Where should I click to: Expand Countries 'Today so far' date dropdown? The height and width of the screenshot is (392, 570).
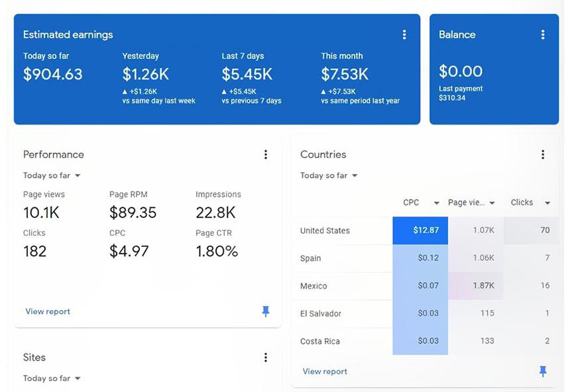(x=329, y=175)
